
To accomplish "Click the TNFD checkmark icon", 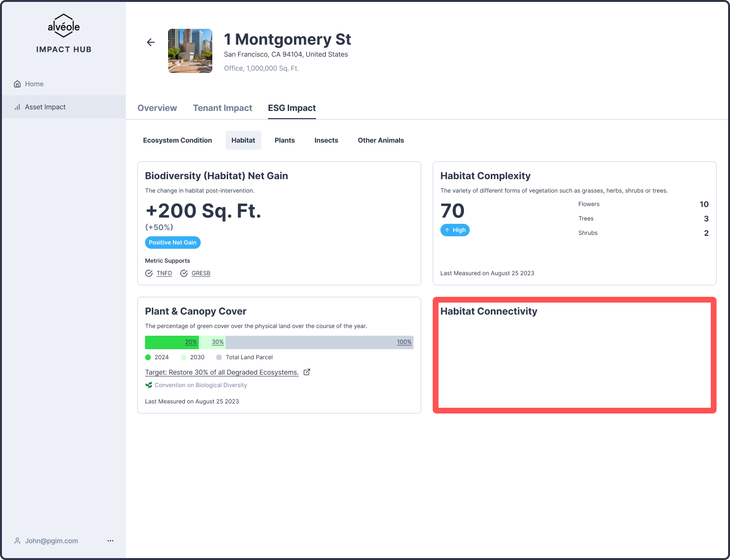I will pyautogui.click(x=149, y=273).
